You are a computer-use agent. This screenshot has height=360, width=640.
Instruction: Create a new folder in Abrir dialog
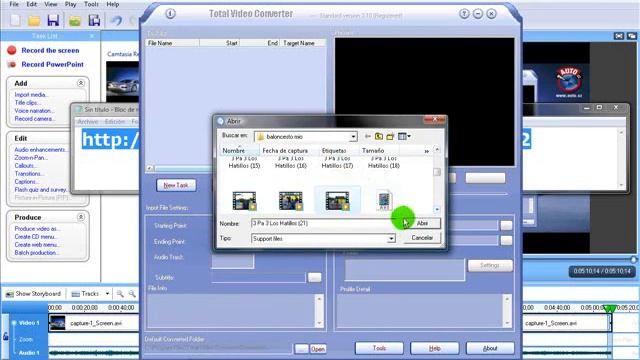390,136
